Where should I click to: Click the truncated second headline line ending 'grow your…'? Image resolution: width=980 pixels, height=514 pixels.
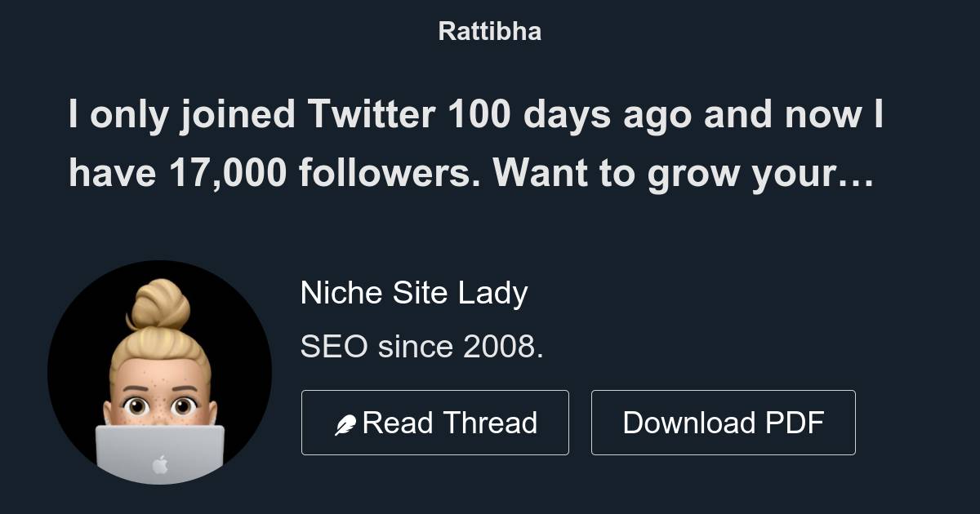472,173
